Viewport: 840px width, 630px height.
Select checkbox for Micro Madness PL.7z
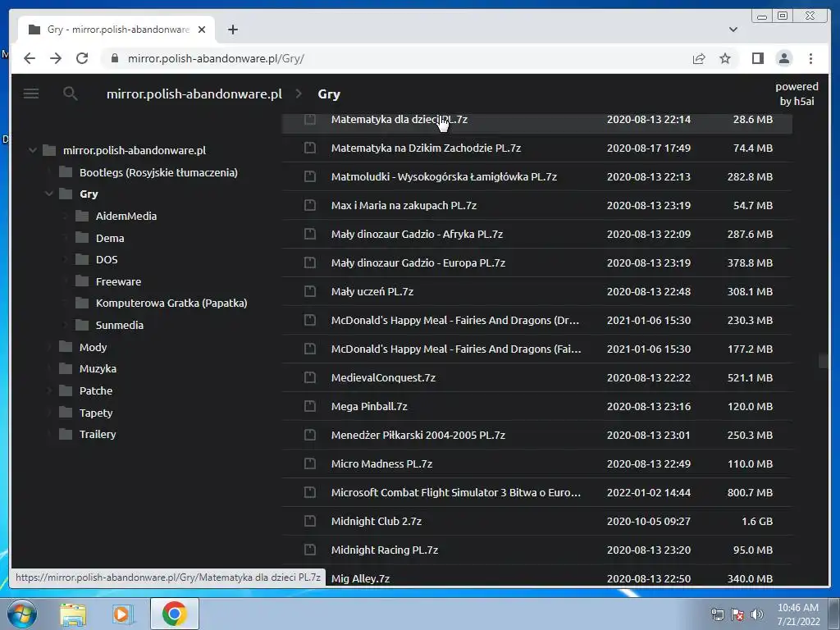point(309,463)
